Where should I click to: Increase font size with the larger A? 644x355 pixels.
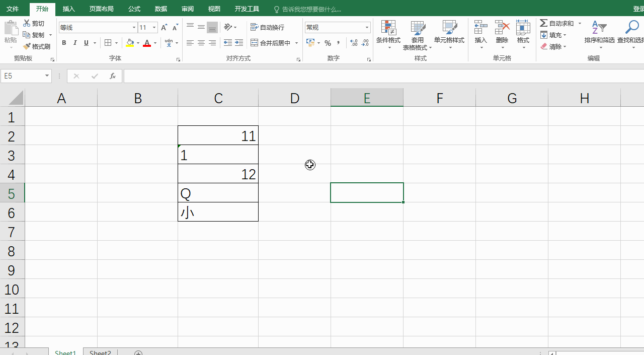tap(164, 28)
